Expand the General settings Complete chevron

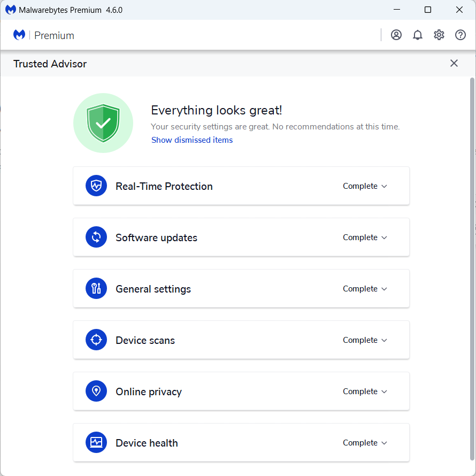coord(384,289)
